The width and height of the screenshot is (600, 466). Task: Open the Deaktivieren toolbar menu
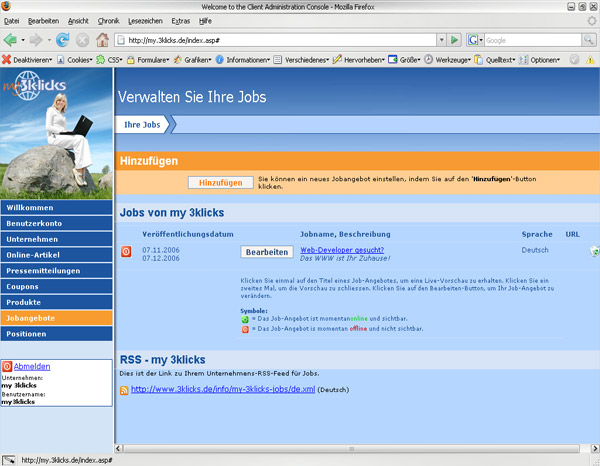[x=27, y=60]
